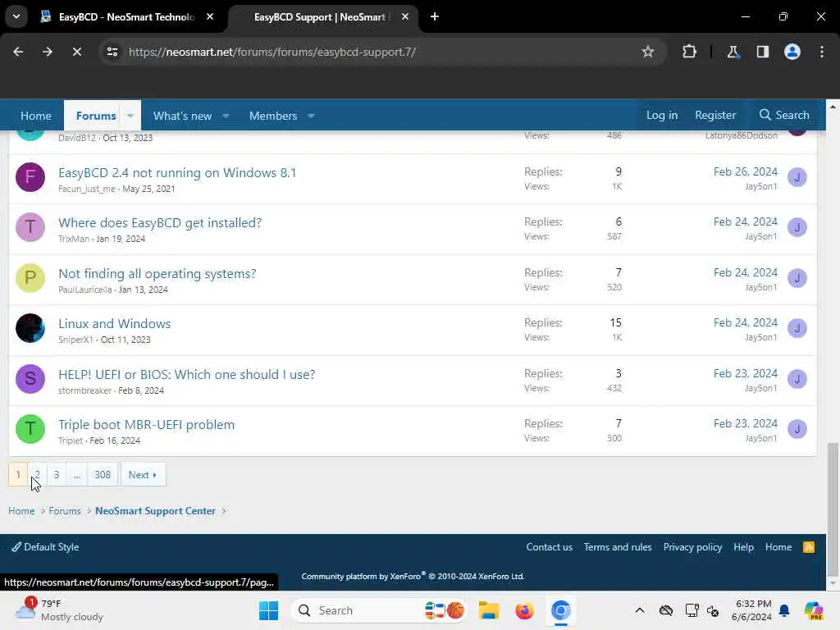Image resolution: width=840 pixels, height=630 pixels.
Task: Open Privacy policy link
Action: tap(692, 547)
